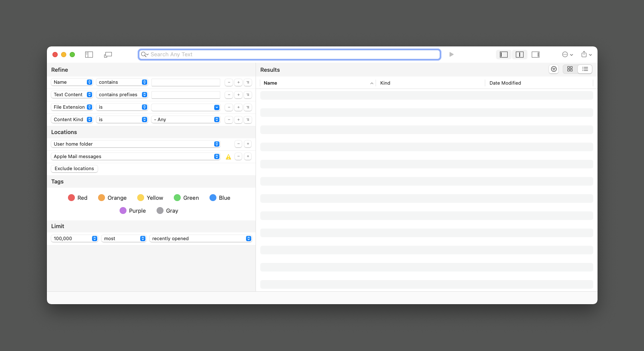Image resolution: width=644 pixels, height=351 pixels.
Task: Click the Exclude locations button
Action: [74, 168]
